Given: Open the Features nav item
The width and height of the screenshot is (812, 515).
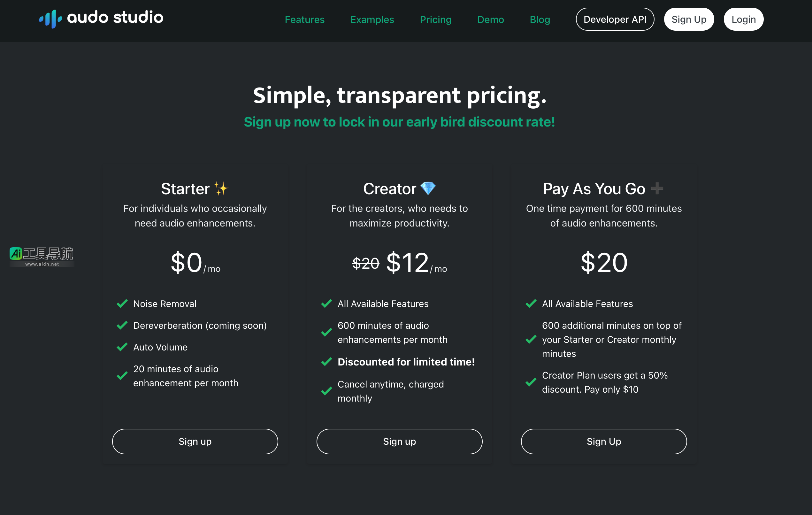Looking at the screenshot, I should (304, 19).
